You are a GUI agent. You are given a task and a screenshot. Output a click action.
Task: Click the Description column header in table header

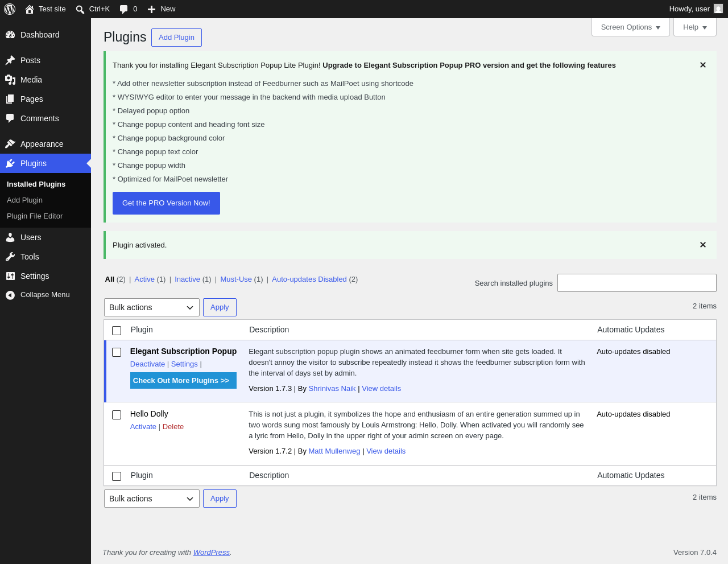[x=269, y=330]
